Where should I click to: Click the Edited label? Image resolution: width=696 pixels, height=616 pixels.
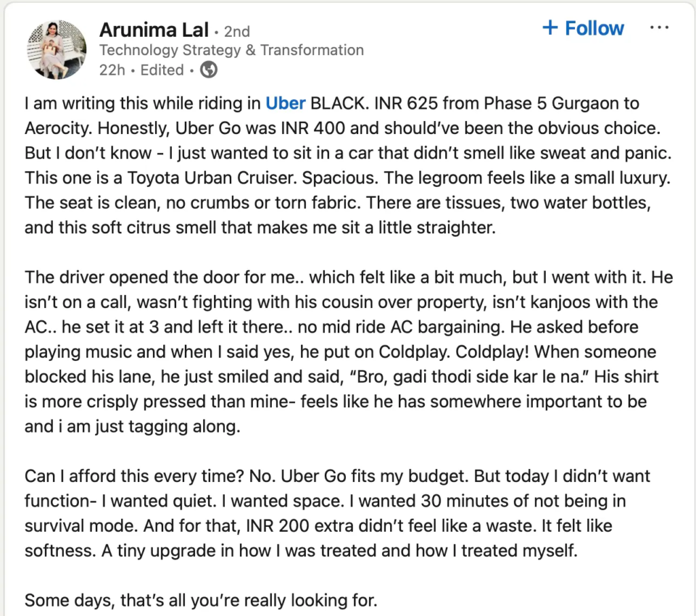[162, 70]
